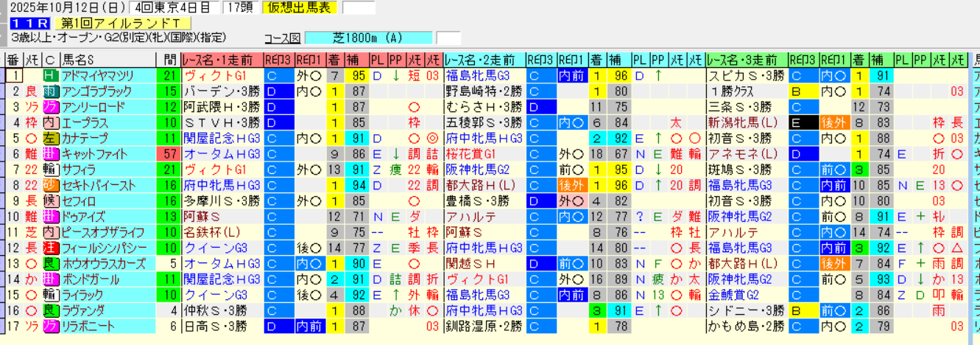This screenshot has height=345, width=980.
Task: Click the red 注 badge beside フィールシンパシー
Action: point(51,248)
